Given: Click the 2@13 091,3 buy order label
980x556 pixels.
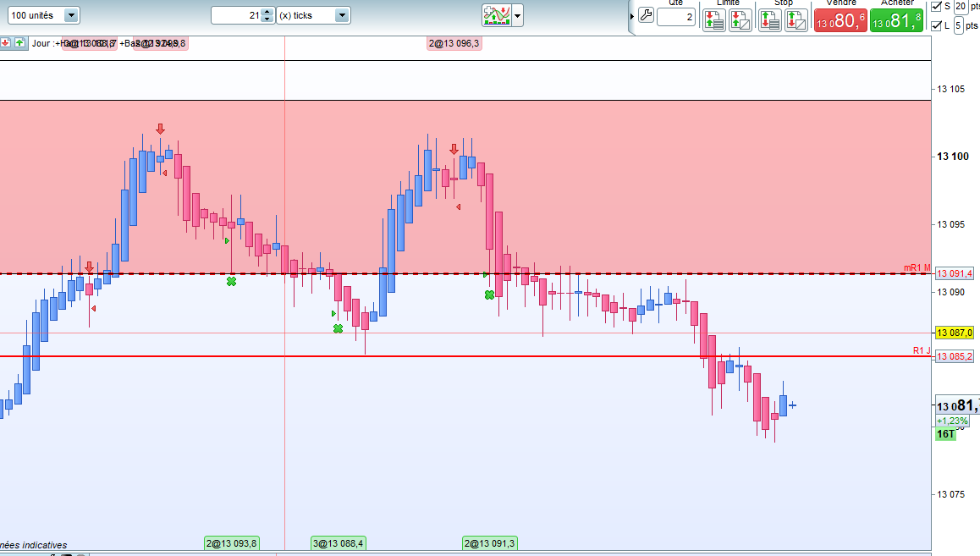Looking at the screenshot, I should pyautogui.click(x=490, y=542).
